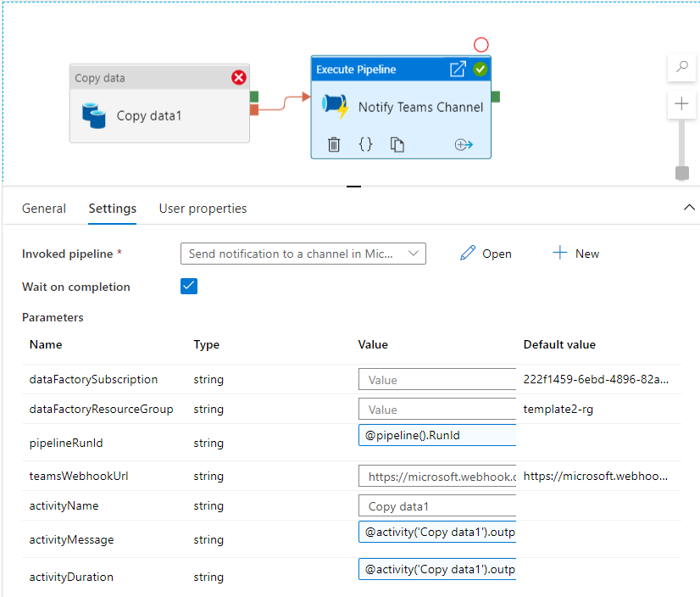Click the template2-rg default value
700x597 pixels.
pos(558,410)
